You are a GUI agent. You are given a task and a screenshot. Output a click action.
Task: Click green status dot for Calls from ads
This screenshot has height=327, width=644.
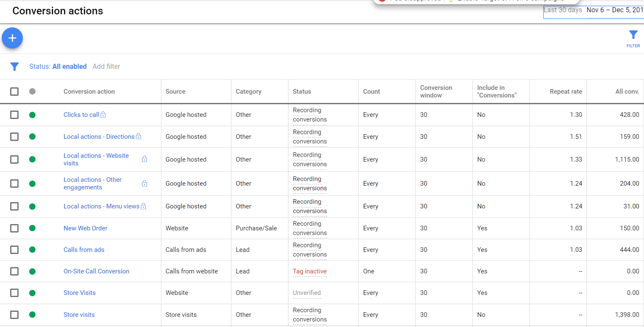click(x=33, y=250)
